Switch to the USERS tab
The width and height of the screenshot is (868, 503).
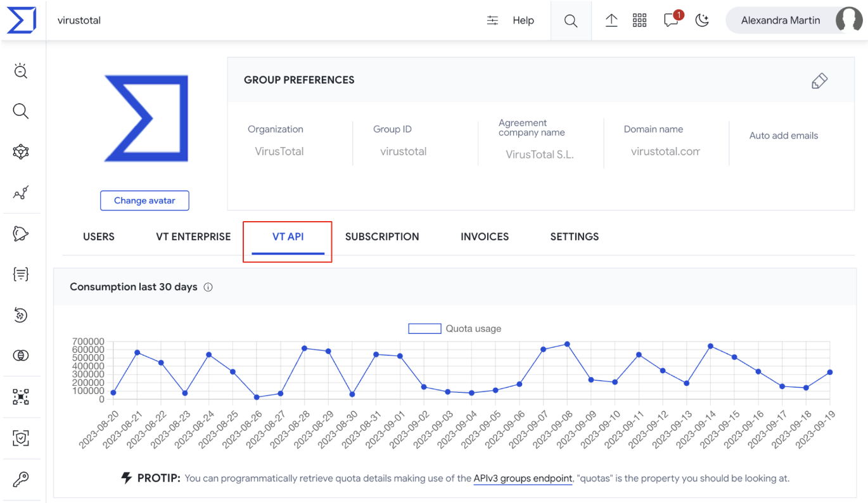coord(99,236)
